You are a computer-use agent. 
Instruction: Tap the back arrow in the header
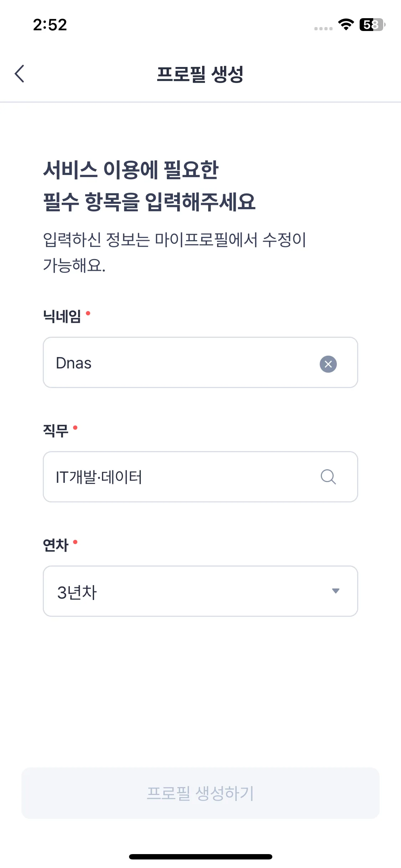(20, 74)
